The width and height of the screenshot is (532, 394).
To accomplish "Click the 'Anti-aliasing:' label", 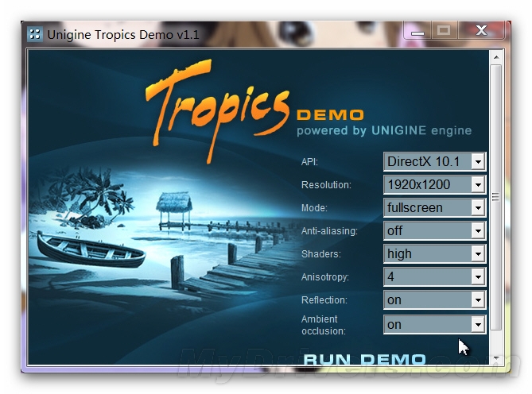I will click(329, 231).
